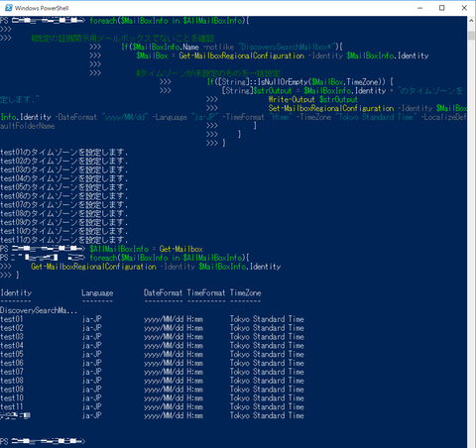Click the PowerShell icon in the title bar
Viewport: 476px width, 448px height.
click(x=9, y=8)
